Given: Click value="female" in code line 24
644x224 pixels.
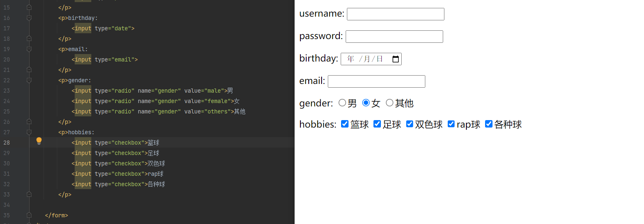Looking at the screenshot, I should tap(208, 101).
